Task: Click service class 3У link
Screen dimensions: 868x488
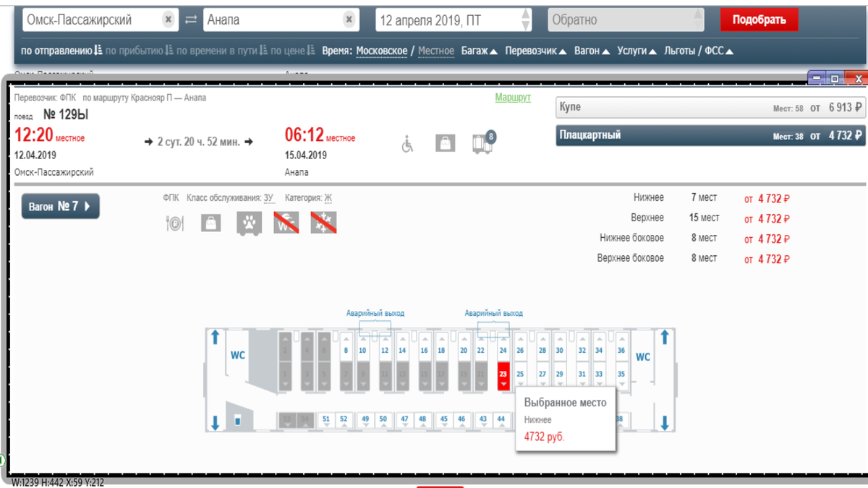Action: click(268, 197)
